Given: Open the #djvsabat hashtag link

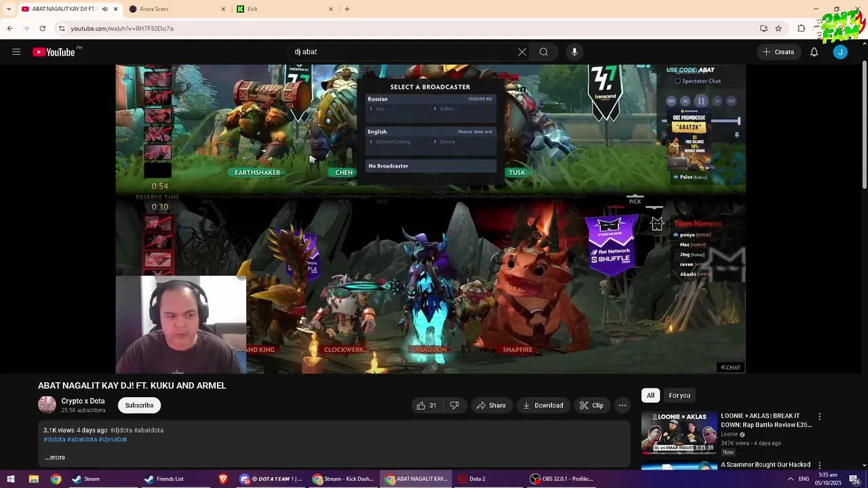Looking at the screenshot, I should click(113, 439).
